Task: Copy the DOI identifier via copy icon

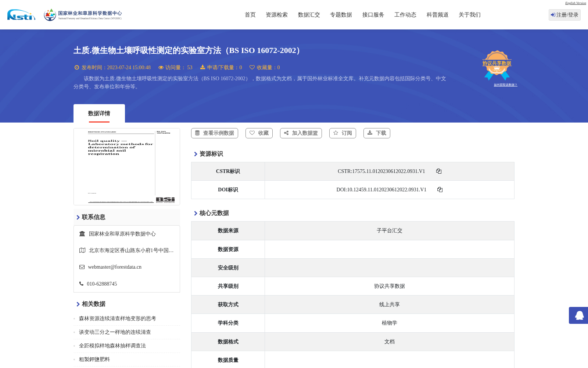Action: coord(440,190)
